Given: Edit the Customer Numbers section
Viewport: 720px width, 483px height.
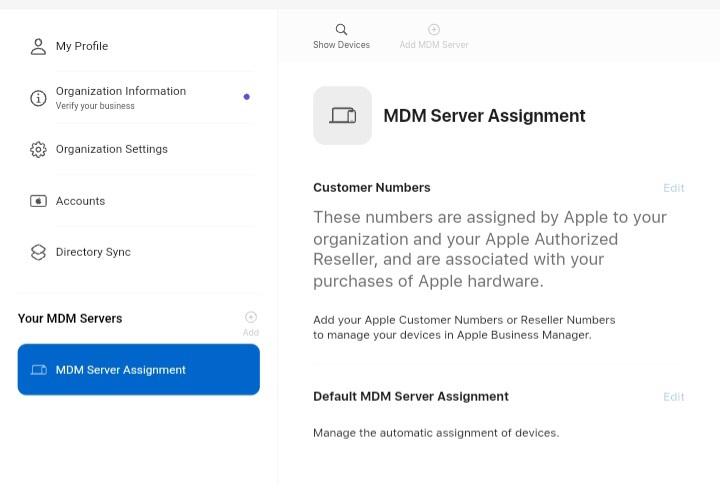Looking at the screenshot, I should tap(674, 188).
